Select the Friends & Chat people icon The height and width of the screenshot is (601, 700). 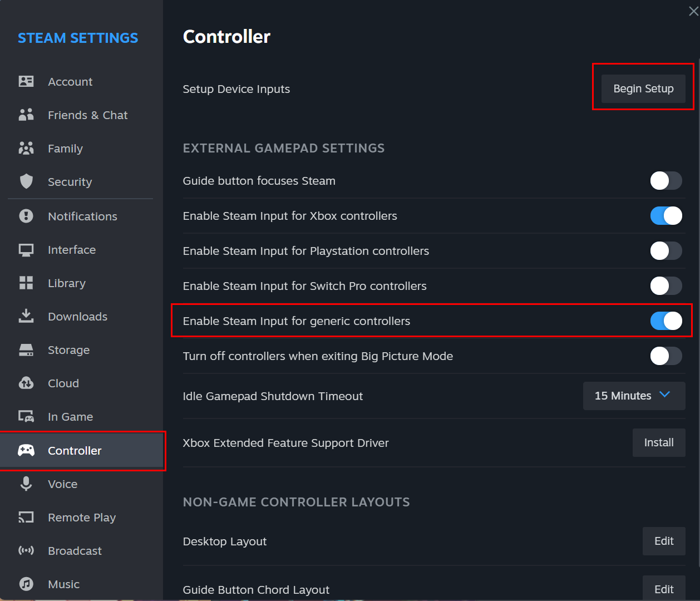coord(26,115)
